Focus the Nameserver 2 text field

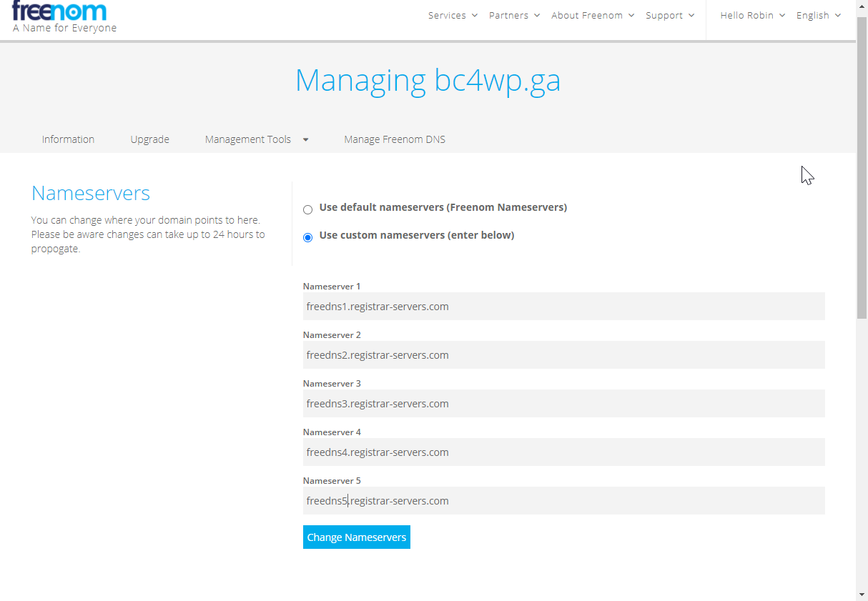(563, 355)
